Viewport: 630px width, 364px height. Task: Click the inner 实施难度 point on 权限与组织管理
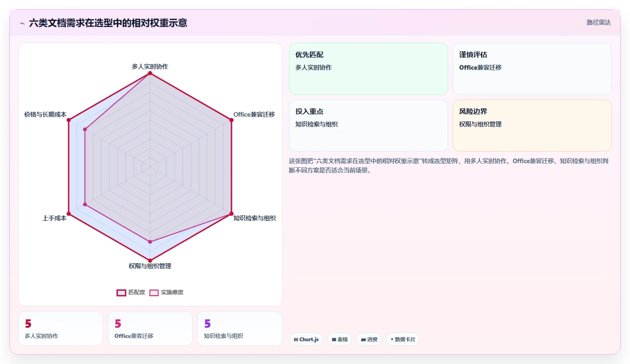(x=150, y=242)
